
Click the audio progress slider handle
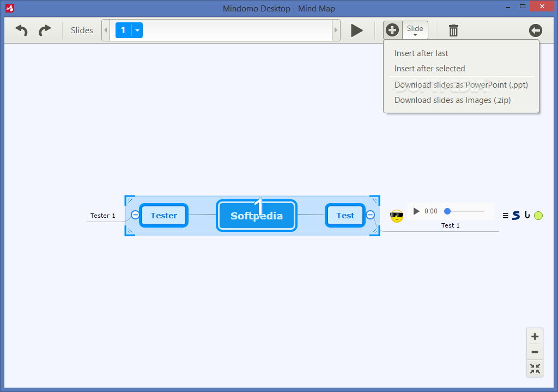point(447,211)
